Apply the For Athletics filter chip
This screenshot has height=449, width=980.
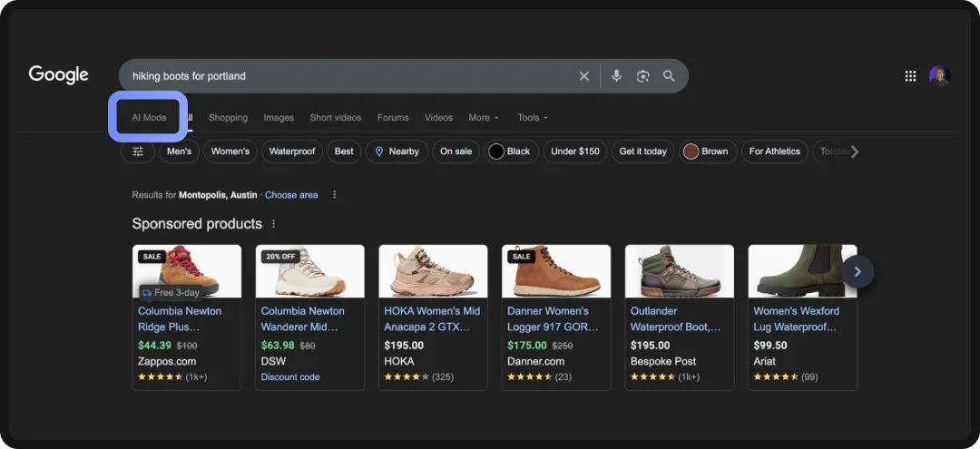(x=774, y=151)
